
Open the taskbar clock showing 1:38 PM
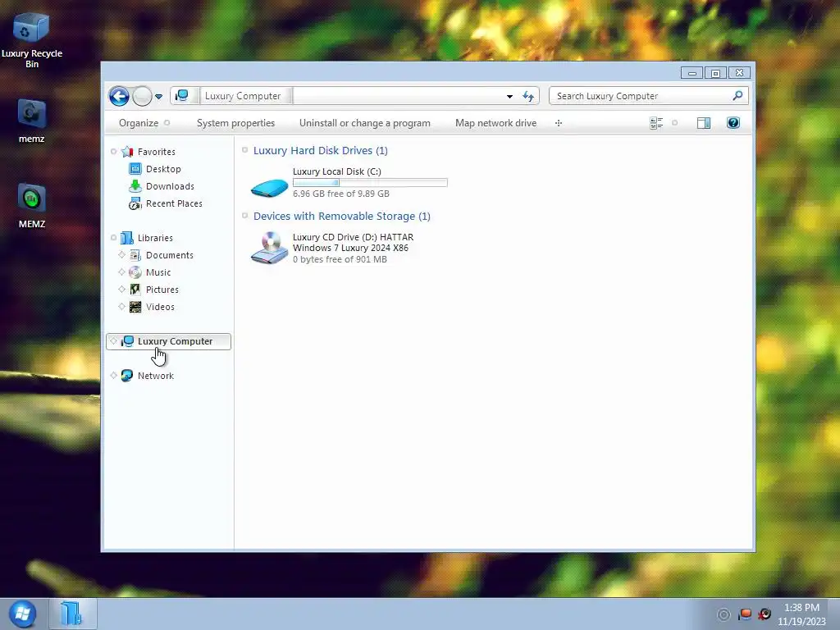click(x=801, y=614)
